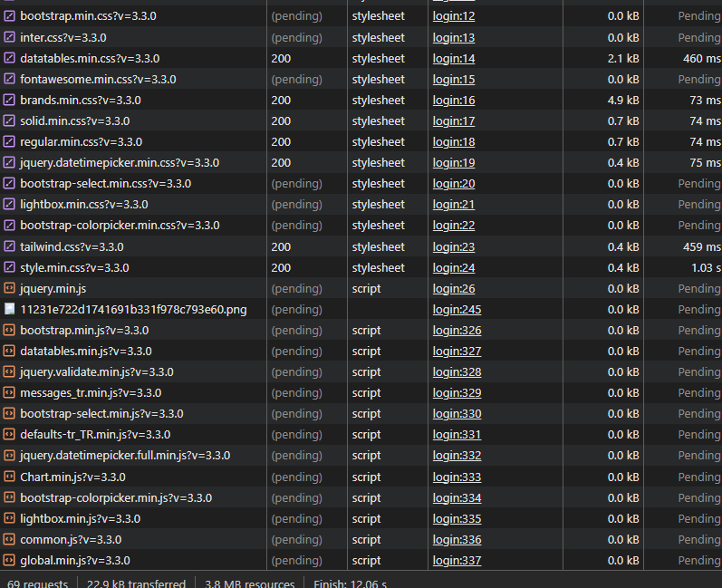Click the script icon beside messages_tr.min.js
The width and height of the screenshot is (722, 588).
(x=9, y=393)
